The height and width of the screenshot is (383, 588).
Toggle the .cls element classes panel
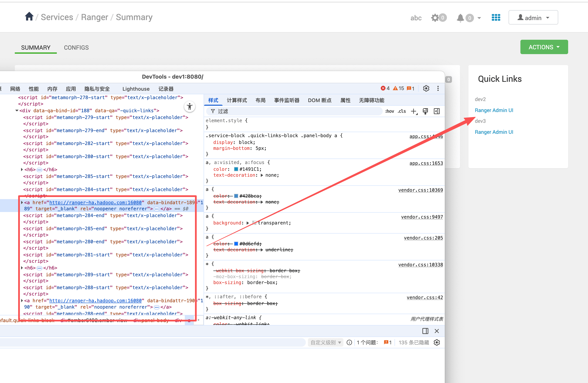(x=402, y=111)
